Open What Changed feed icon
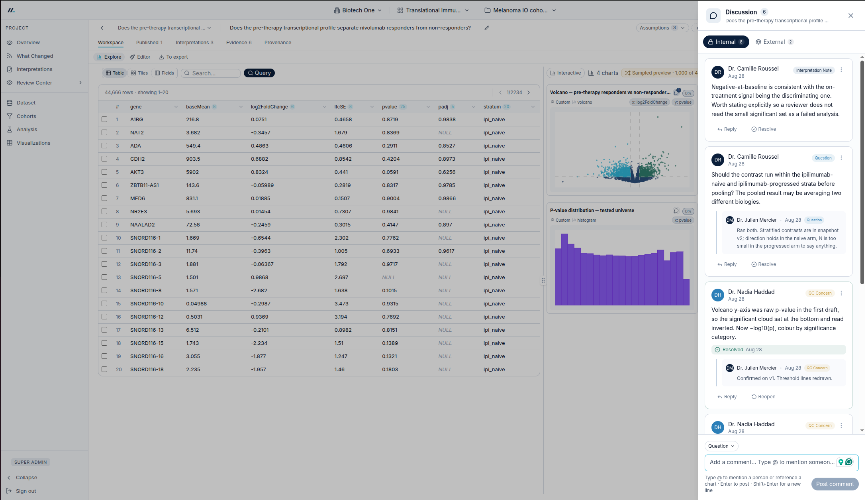Image resolution: width=868 pixels, height=500 pixels. [x=10, y=56]
